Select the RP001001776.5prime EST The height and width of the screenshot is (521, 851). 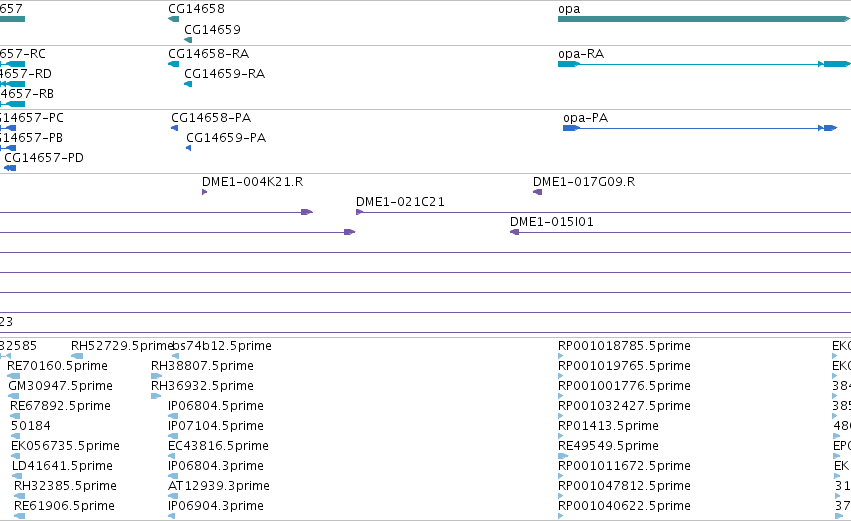point(624,386)
